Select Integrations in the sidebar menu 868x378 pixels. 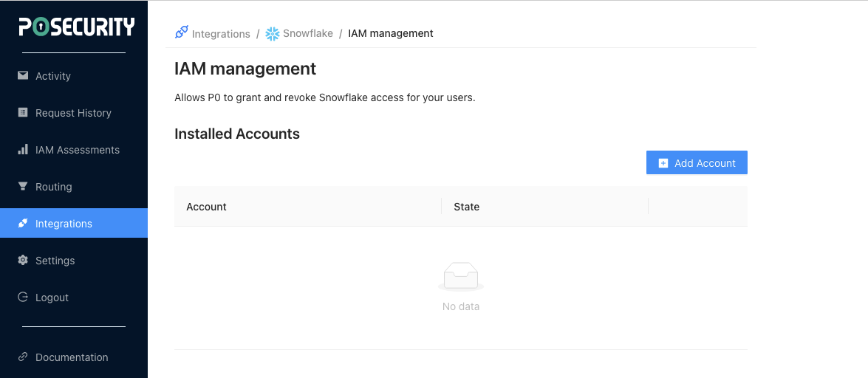pos(64,224)
